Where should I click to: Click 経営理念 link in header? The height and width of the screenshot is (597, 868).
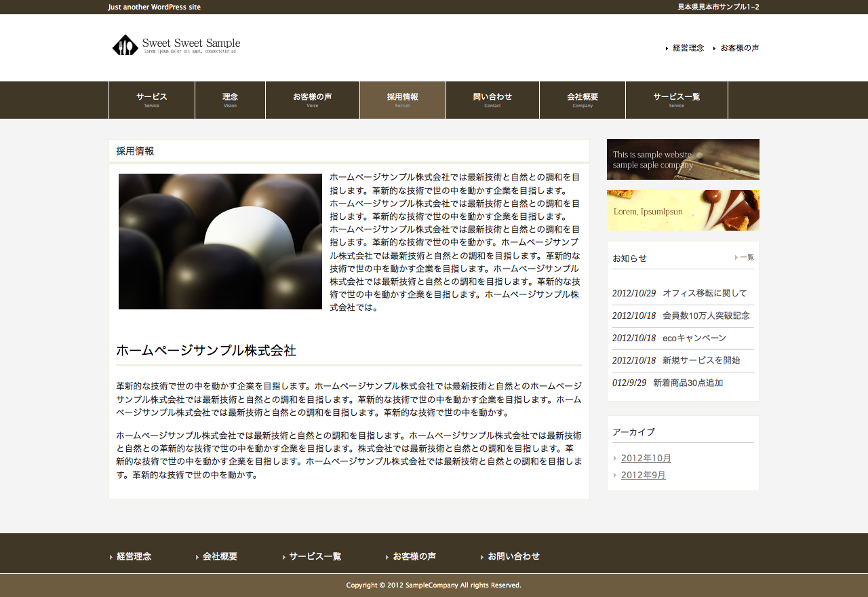[x=688, y=48]
